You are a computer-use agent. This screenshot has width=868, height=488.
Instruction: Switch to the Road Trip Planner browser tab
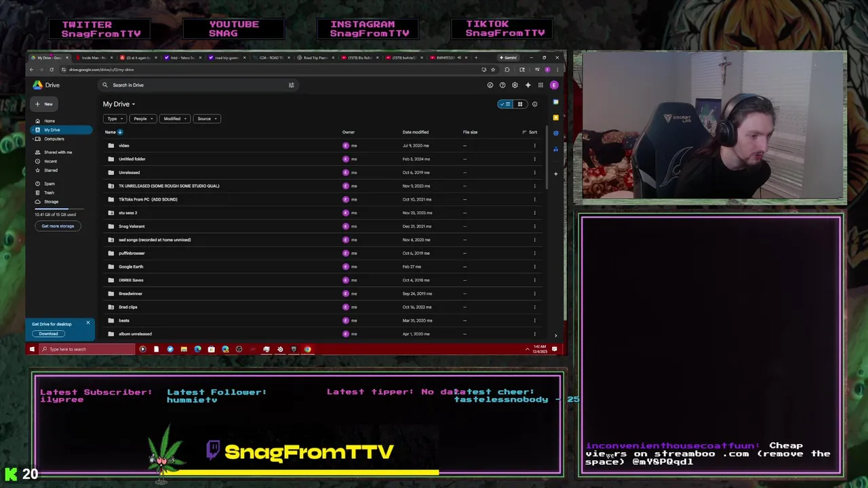pos(316,58)
